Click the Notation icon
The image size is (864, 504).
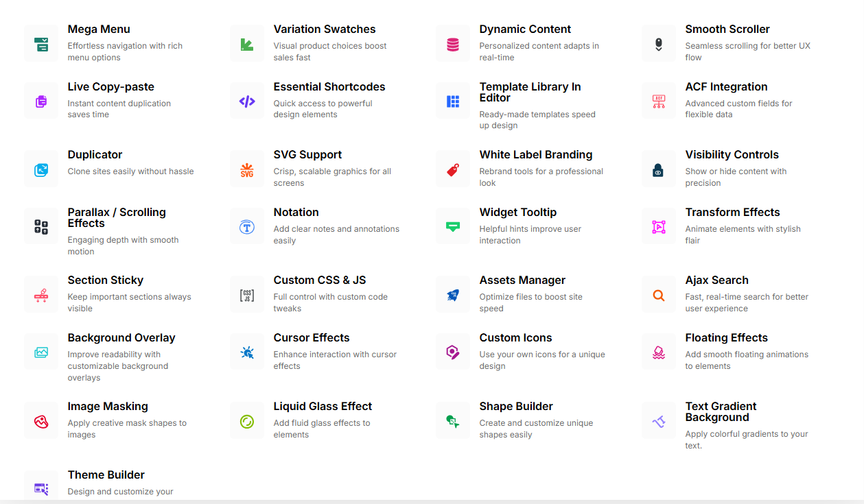tap(247, 227)
